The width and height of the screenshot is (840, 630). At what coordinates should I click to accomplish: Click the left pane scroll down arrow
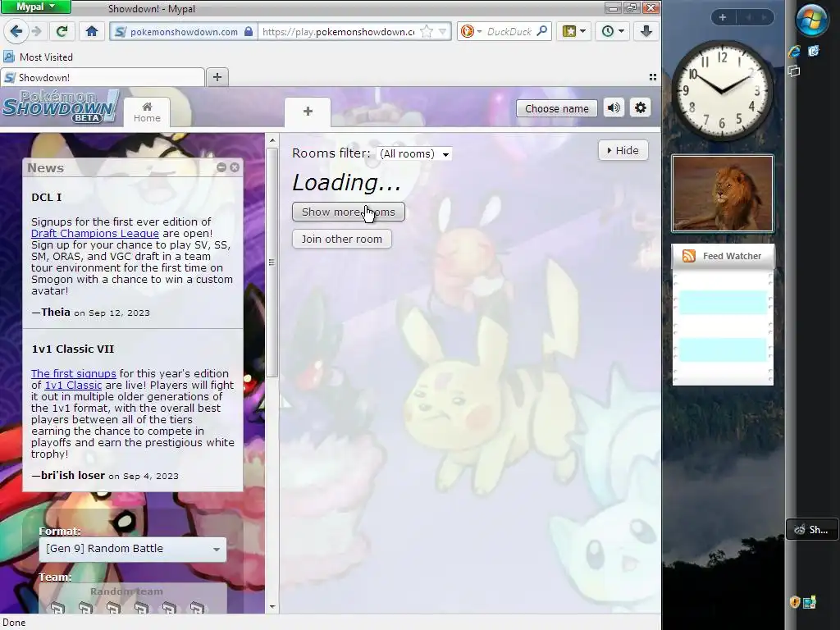point(272,606)
